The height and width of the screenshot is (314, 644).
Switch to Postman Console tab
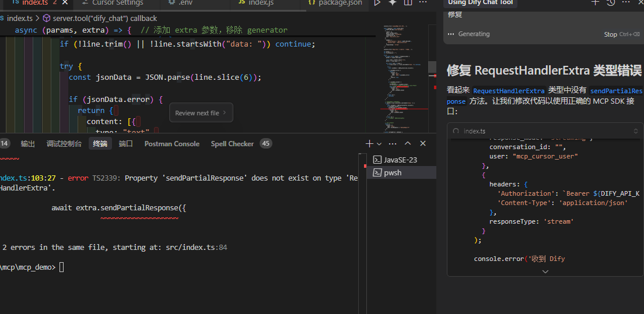click(x=172, y=144)
